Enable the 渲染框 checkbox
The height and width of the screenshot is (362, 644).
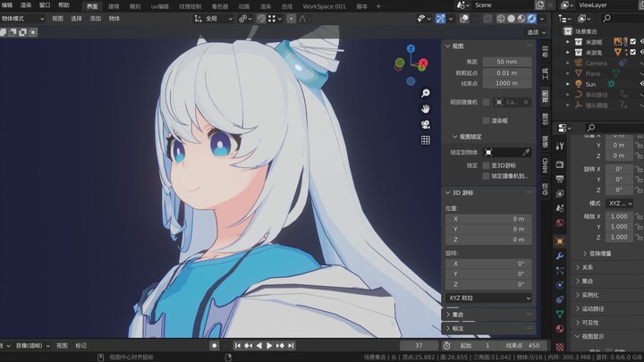487,121
